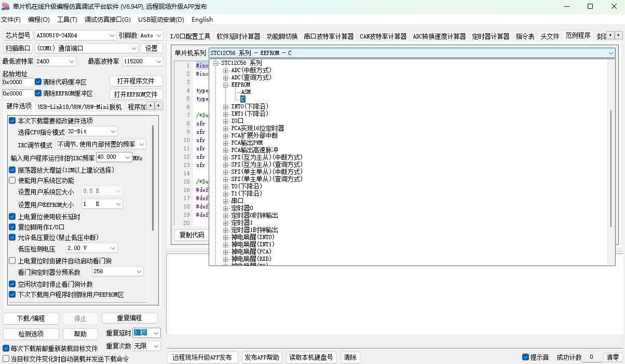625x364 pixels.
Task: Expand the ADC(中断方式) tree node
Action: (x=226, y=70)
